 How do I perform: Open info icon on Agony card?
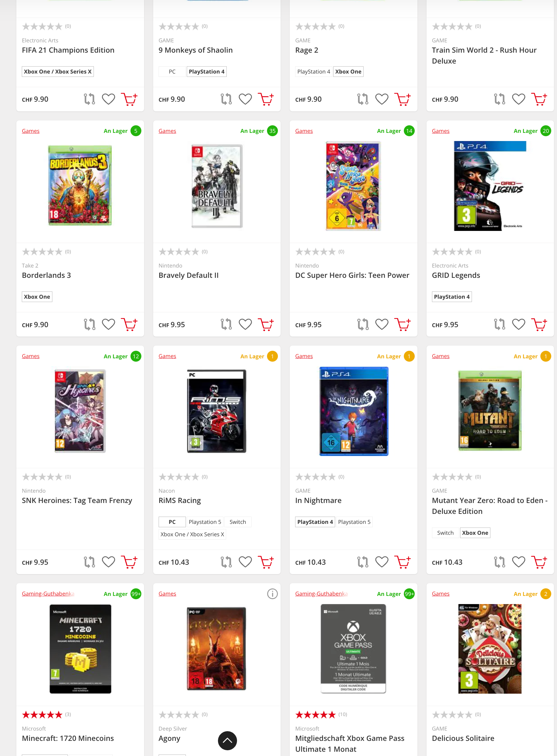(272, 593)
